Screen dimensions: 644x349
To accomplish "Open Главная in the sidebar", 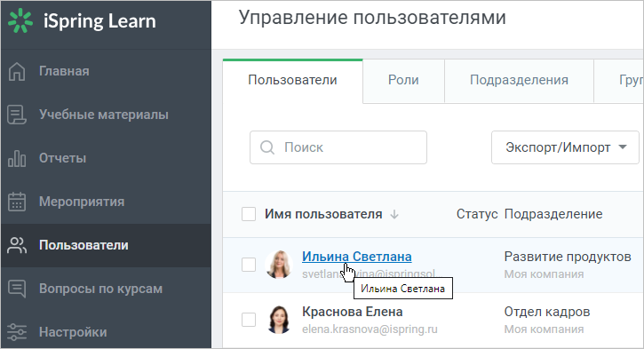I will pos(106,71).
